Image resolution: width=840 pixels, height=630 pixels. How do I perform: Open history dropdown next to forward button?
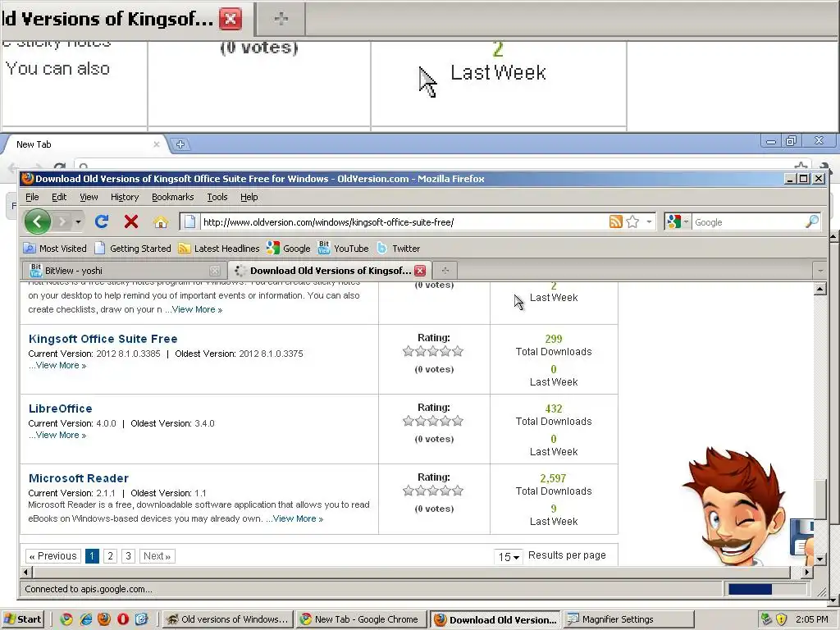[78, 221]
